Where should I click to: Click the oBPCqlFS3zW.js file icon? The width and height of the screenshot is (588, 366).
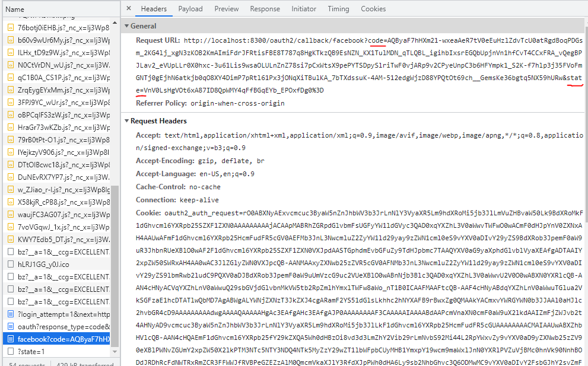pyautogui.click(x=11, y=114)
